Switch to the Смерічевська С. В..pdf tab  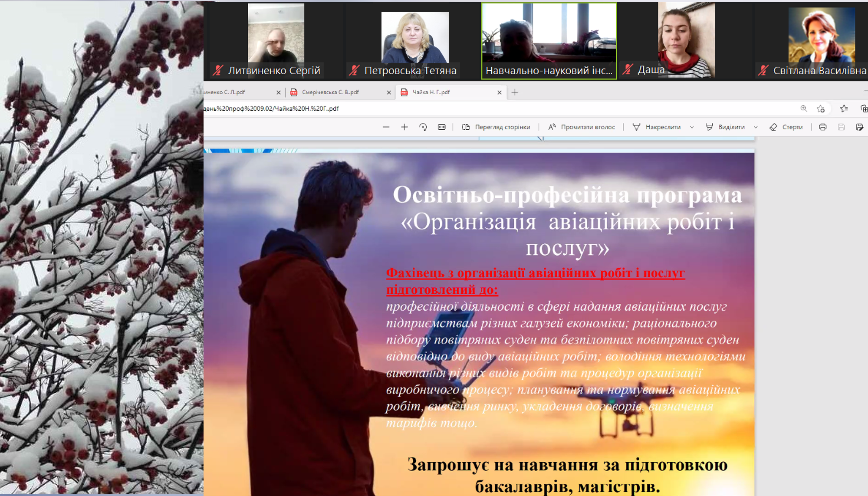[331, 92]
